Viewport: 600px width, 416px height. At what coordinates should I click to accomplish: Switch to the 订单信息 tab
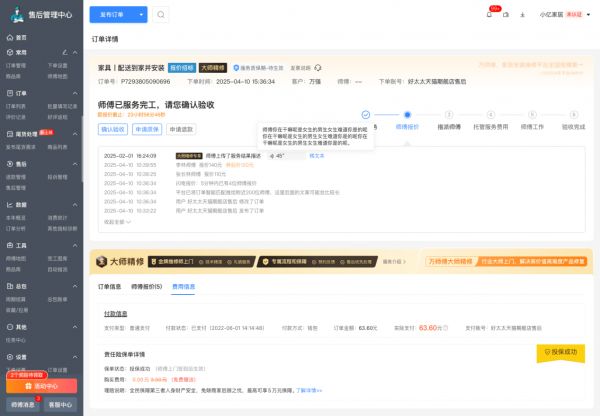coord(109,286)
